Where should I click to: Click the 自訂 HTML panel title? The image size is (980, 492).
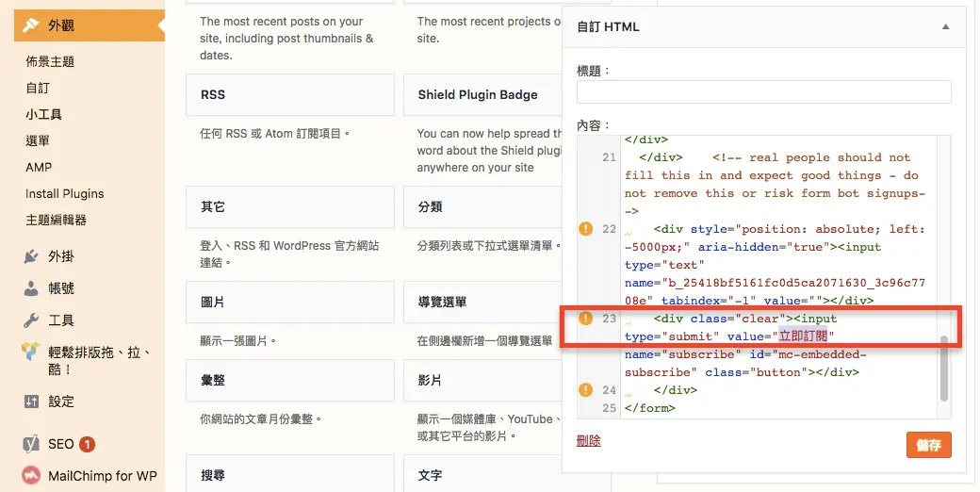tap(608, 27)
